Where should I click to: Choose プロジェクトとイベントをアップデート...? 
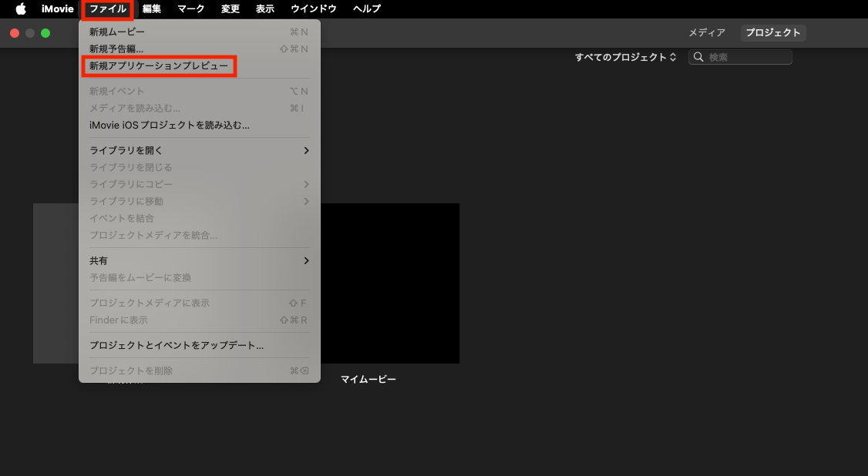pos(200,346)
